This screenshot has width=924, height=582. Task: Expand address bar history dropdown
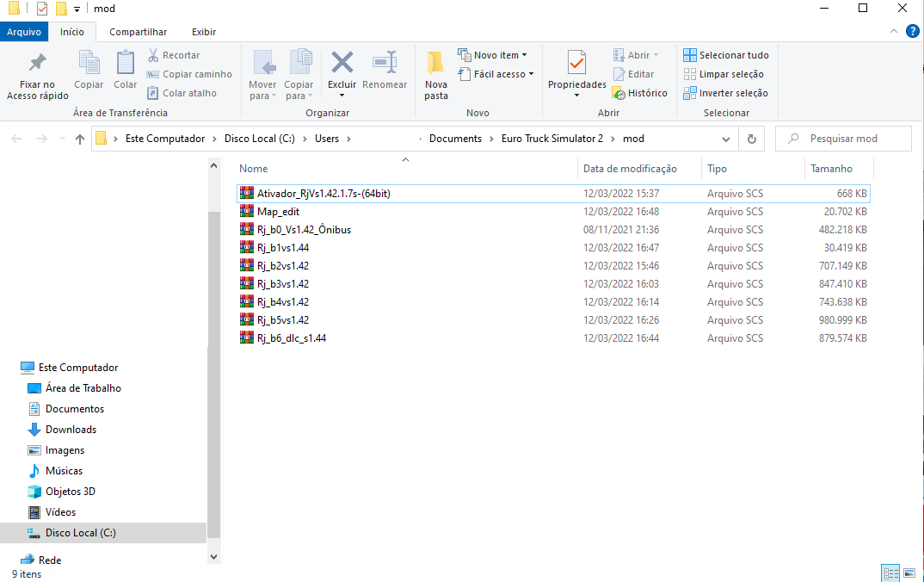click(726, 139)
